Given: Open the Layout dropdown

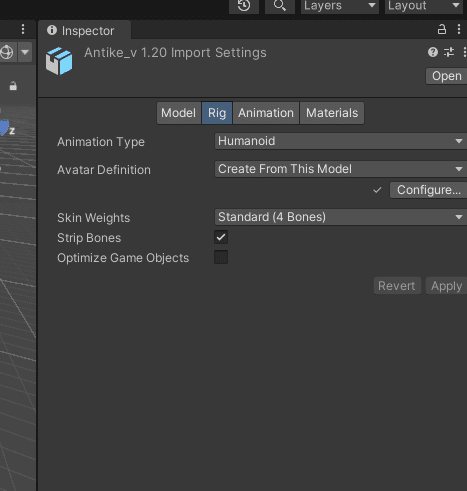Looking at the screenshot, I should tap(424, 6).
